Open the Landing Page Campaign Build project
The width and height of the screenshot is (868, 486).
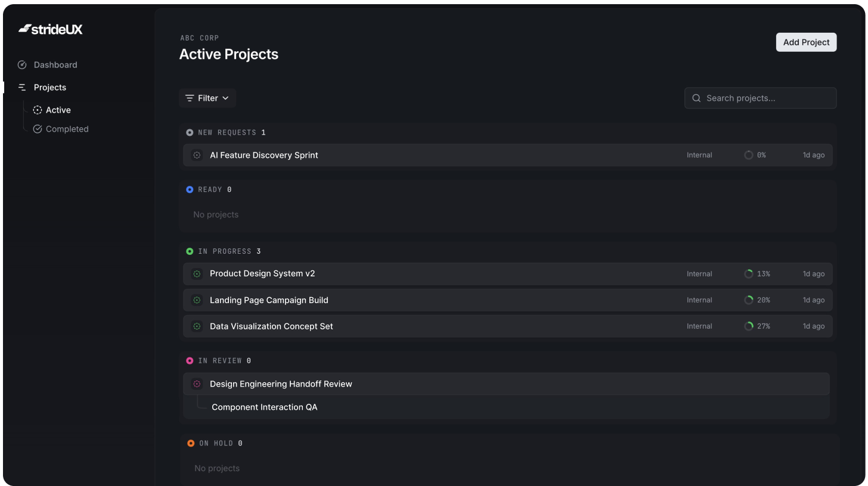269,300
